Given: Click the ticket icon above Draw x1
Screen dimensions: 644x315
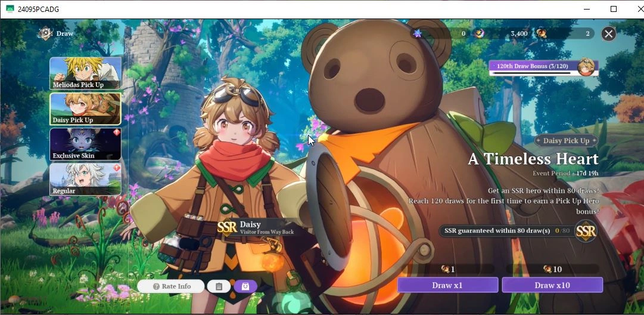Looking at the screenshot, I should pyautogui.click(x=445, y=269).
